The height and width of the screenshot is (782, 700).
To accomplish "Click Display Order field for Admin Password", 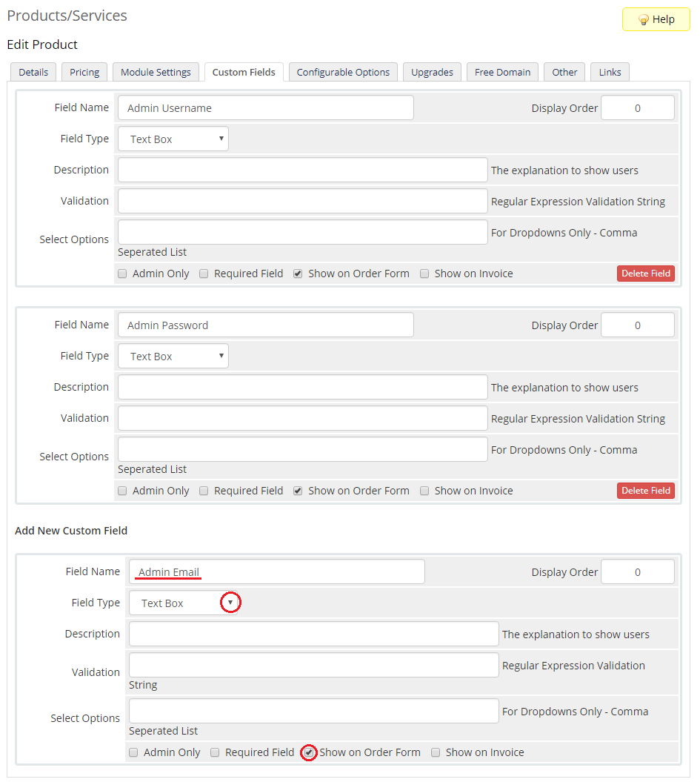I will click(x=638, y=325).
